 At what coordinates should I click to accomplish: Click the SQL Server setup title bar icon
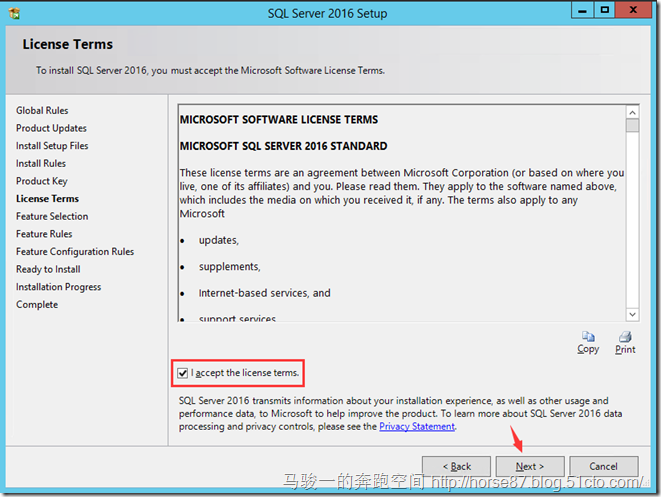pos(14,13)
